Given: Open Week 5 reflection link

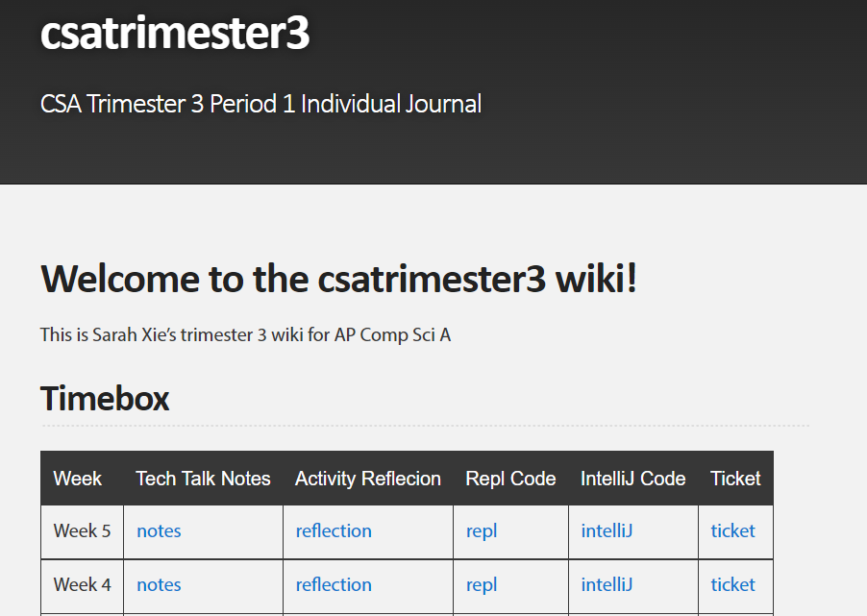Looking at the screenshot, I should coord(334,531).
